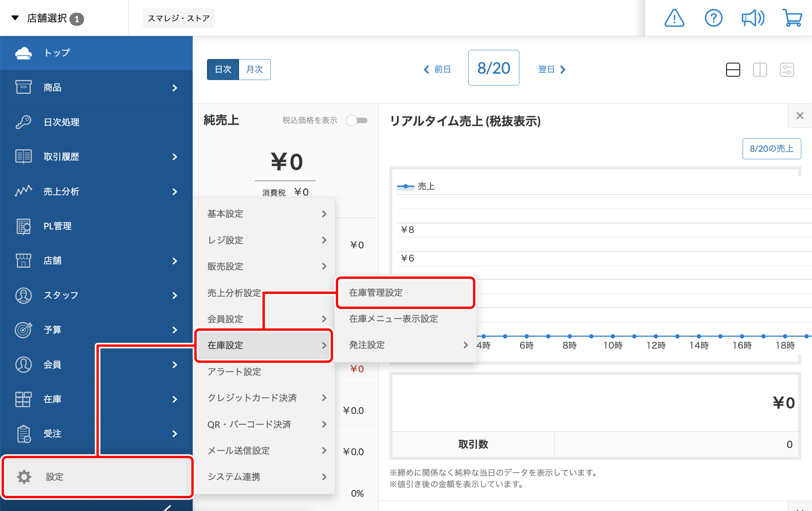
Task: Click the 8/20の売上 button
Action: (x=772, y=149)
